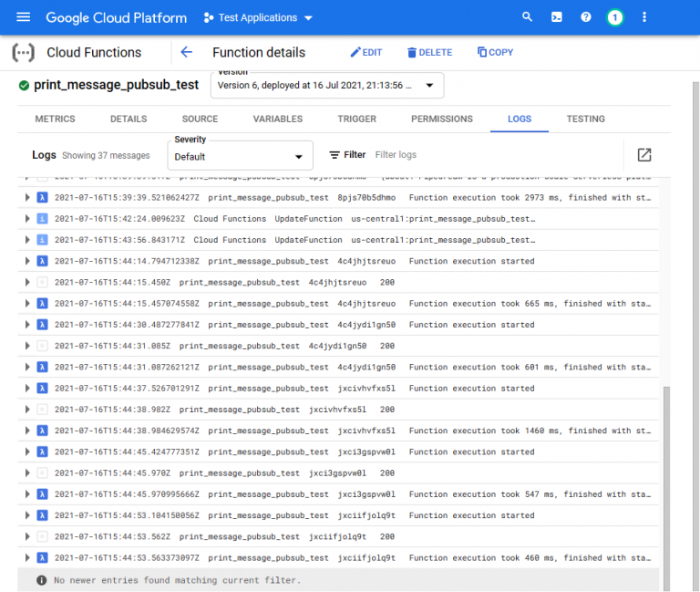700x592 pixels.
Task: Activate Cloud Shell terminal icon
Action: 556,17
